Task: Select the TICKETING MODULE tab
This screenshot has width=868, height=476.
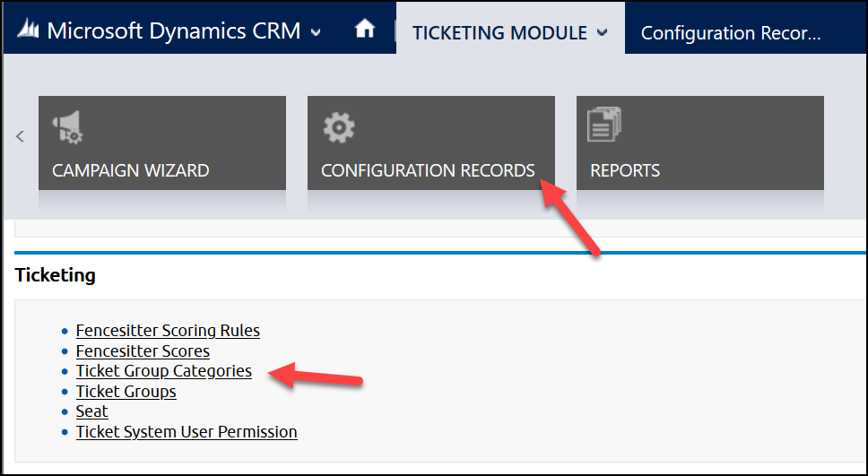Action: click(510, 28)
